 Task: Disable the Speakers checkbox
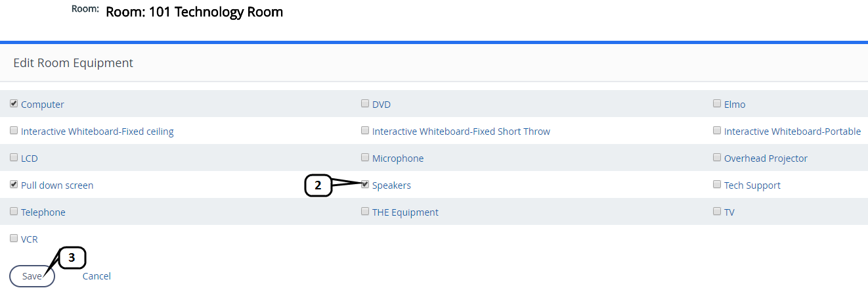point(365,185)
